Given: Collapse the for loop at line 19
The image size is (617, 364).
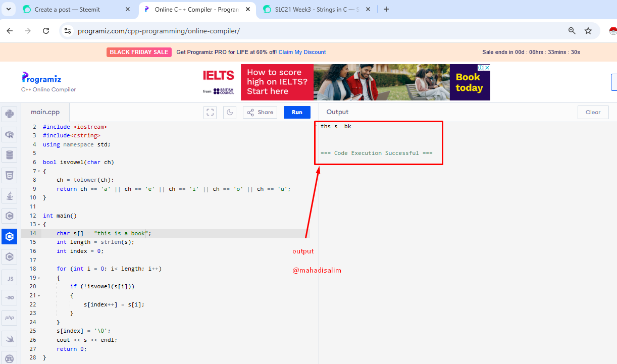Looking at the screenshot, I should pos(39,278).
